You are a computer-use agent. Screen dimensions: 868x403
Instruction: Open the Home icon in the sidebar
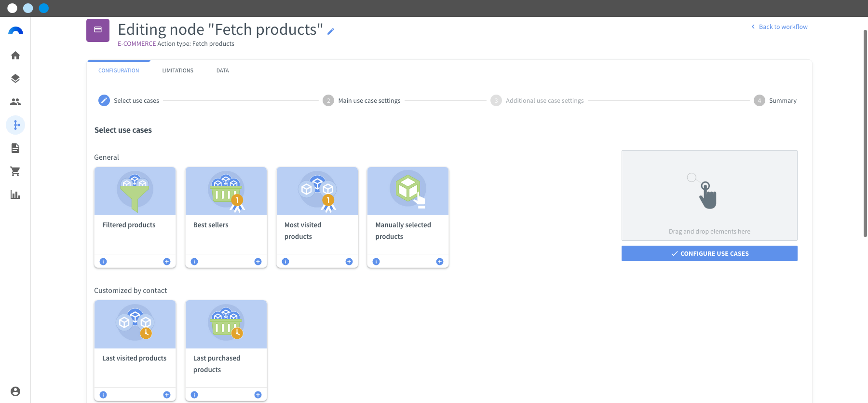click(15, 56)
